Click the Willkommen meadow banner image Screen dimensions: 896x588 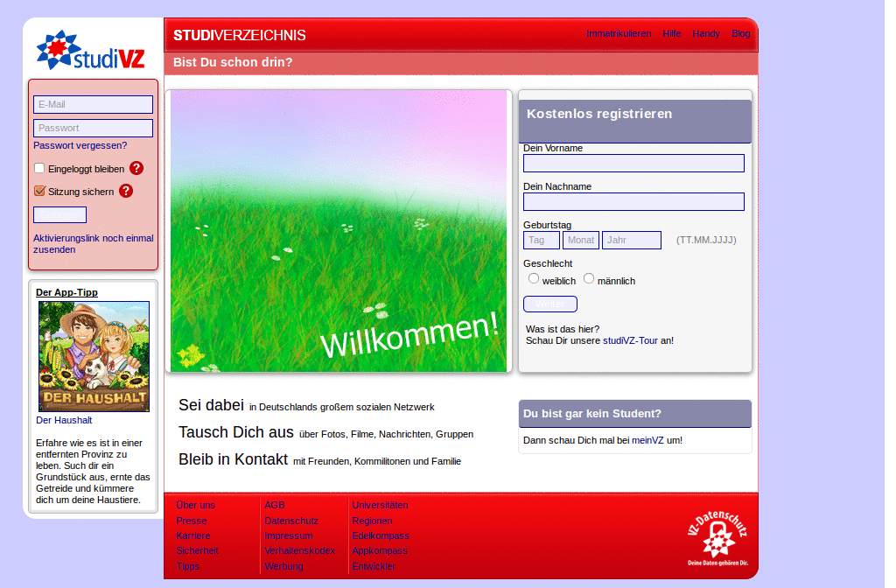tap(339, 231)
